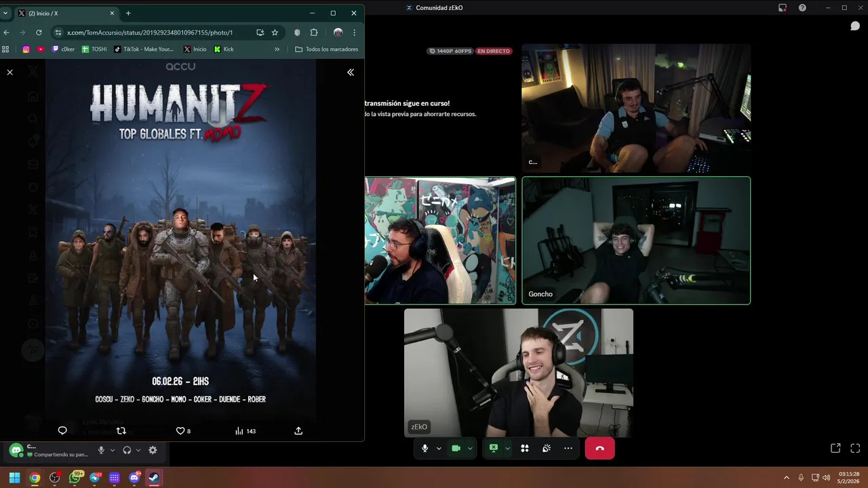The height and width of the screenshot is (488, 868).
Task: Open Chrome three-dot menu
Action: pos(354,33)
